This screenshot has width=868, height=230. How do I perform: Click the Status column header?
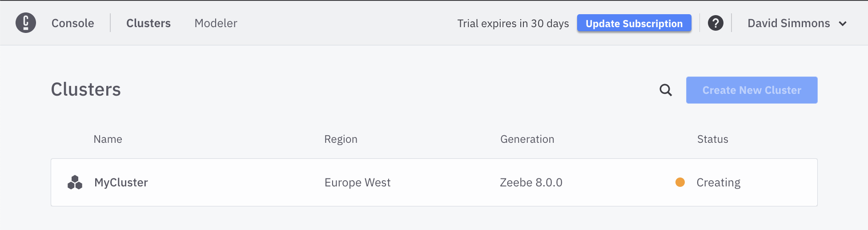[712, 139]
